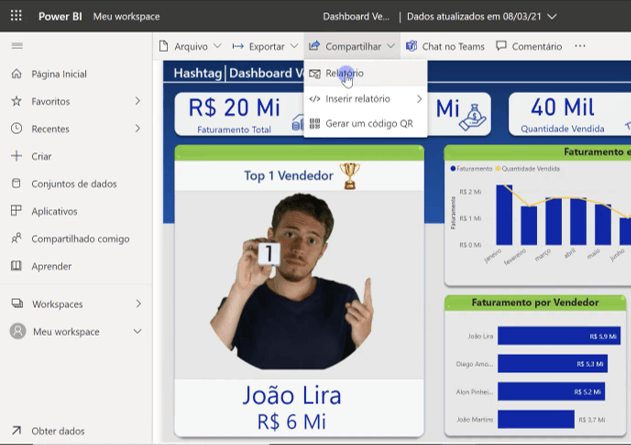Viewport: 631px width, 445px height.
Task: Click the money bag hand icon
Action: (472, 117)
